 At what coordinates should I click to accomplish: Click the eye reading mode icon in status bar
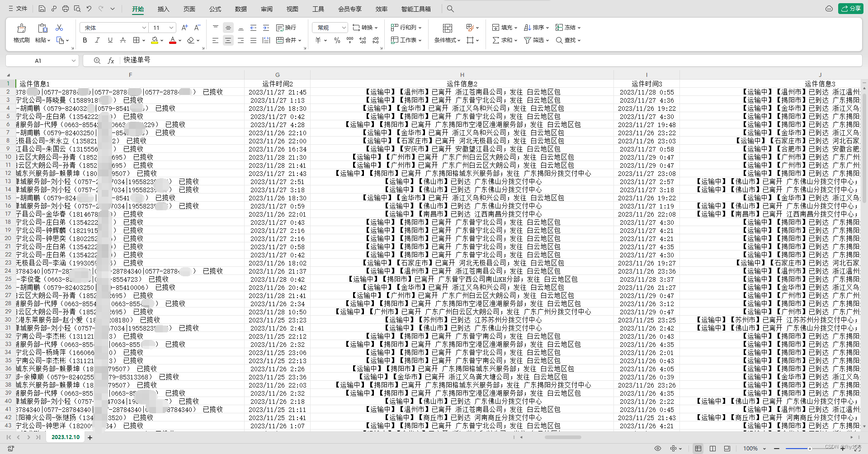tap(658, 448)
